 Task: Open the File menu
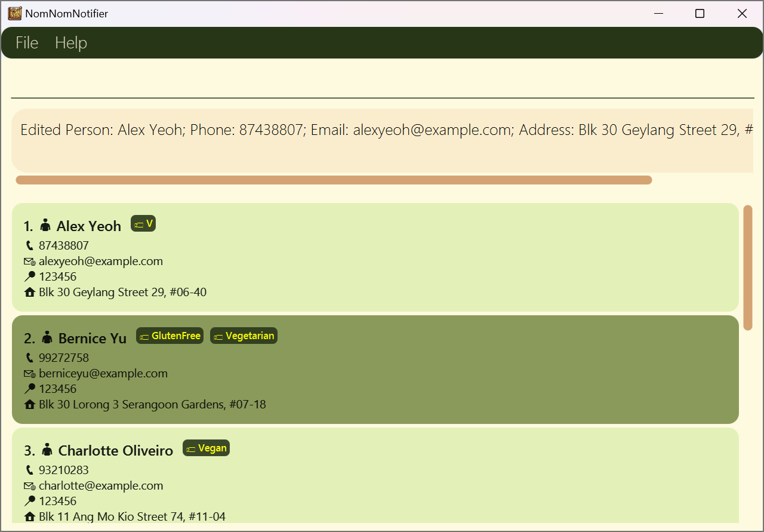point(27,43)
